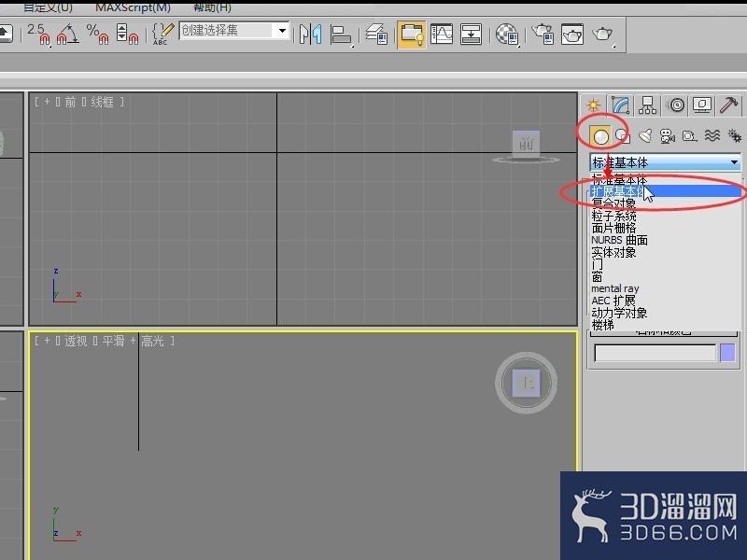Choose 门 from the list
Screen dimensions: 747x560
665,264
